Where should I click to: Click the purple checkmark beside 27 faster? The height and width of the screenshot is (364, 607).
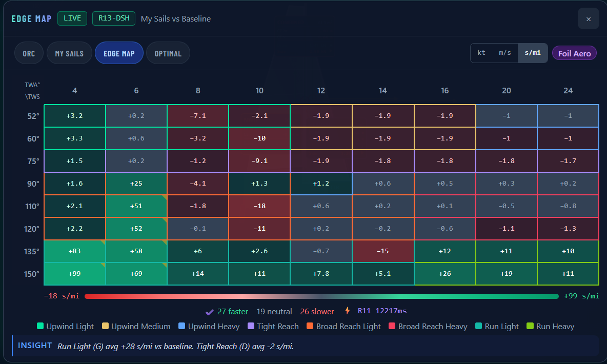[x=210, y=312]
